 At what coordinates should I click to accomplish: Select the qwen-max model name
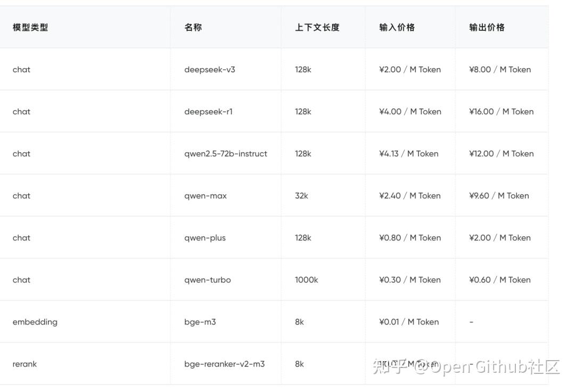coord(206,196)
